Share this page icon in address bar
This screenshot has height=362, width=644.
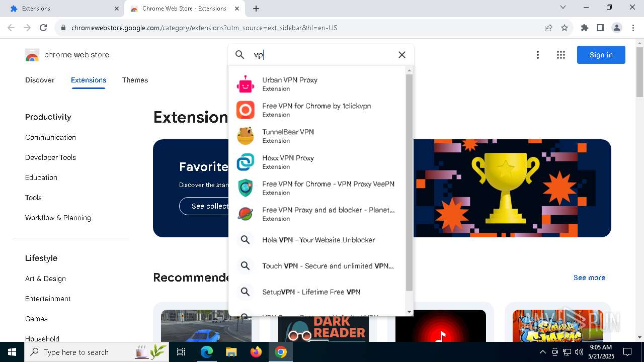coord(548,28)
